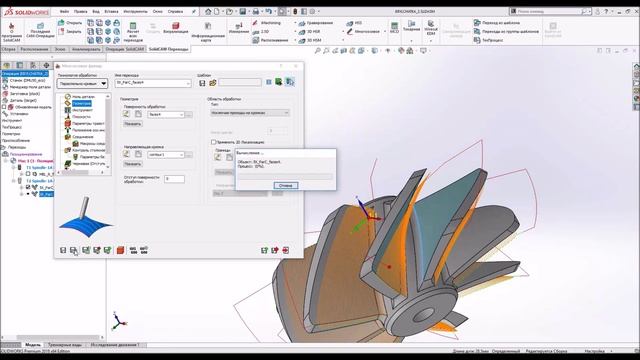Click Деталь (target) in CAM tree
The width and height of the screenshot is (640, 360).
coord(23,100)
